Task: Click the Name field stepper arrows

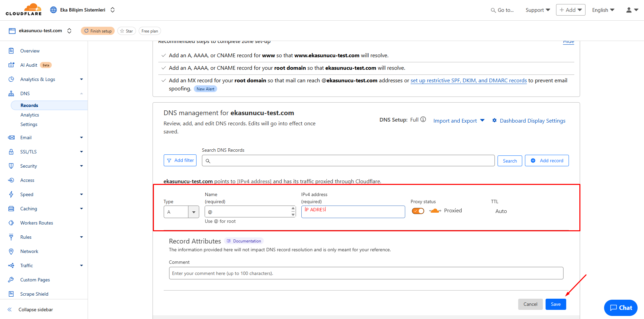Action: [x=293, y=212]
